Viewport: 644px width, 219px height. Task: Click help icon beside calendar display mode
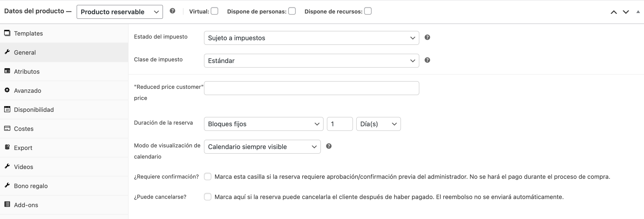click(329, 146)
